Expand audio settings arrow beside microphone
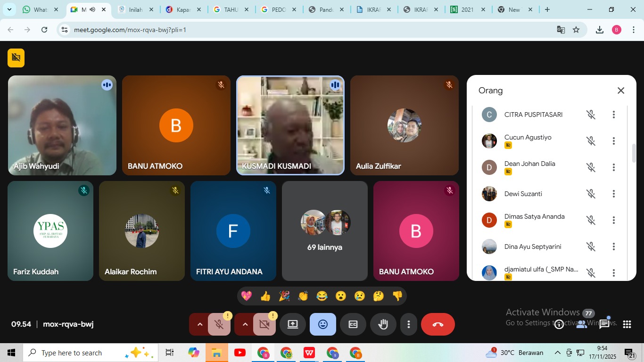 pos(200,324)
